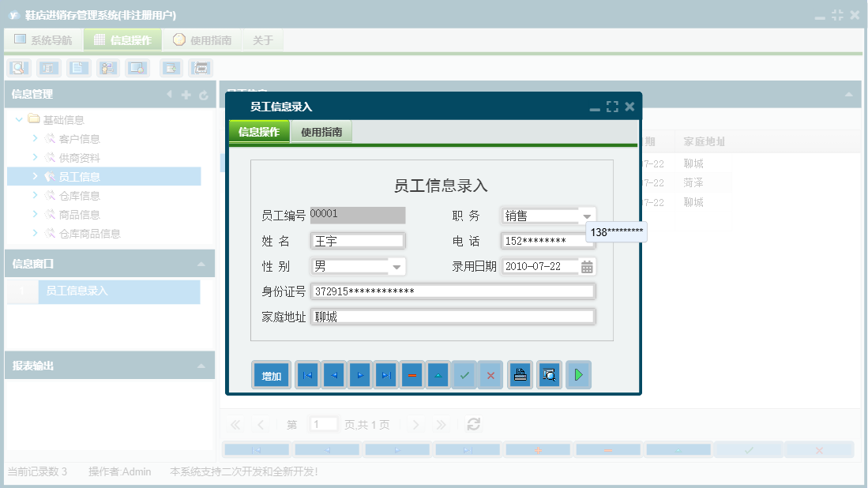Screen dimensions: 868x488
Task: Go to the next employee record
Action: pyautogui.click(x=360, y=375)
